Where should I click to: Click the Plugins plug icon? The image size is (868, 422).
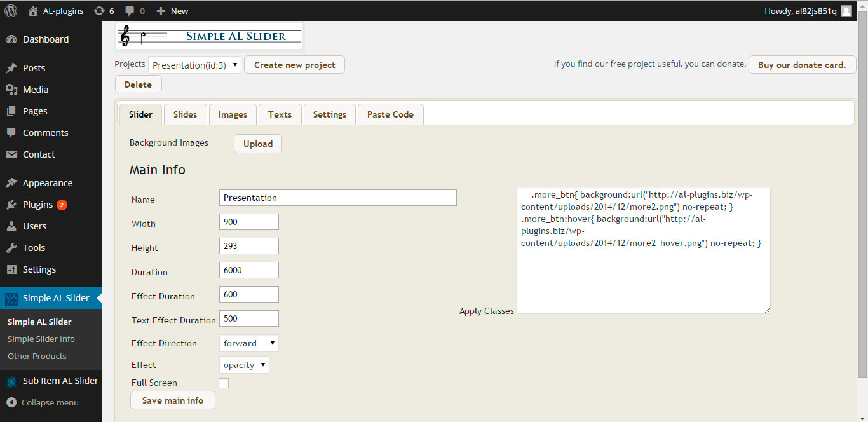(x=11, y=205)
